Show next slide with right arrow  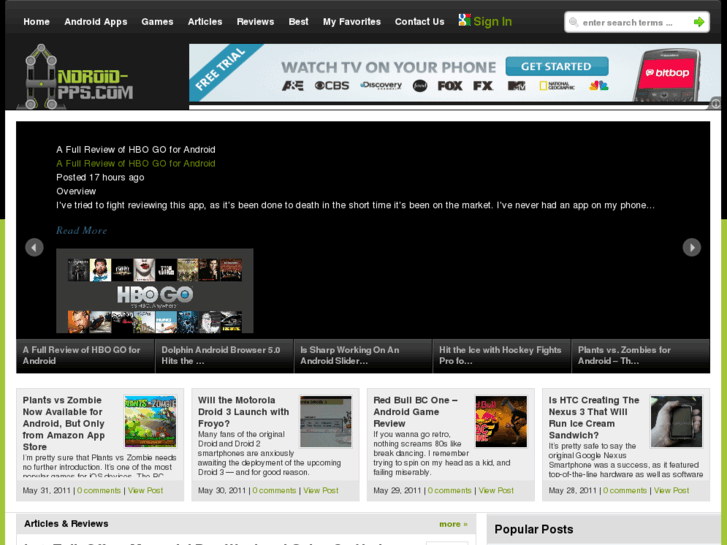point(692,247)
